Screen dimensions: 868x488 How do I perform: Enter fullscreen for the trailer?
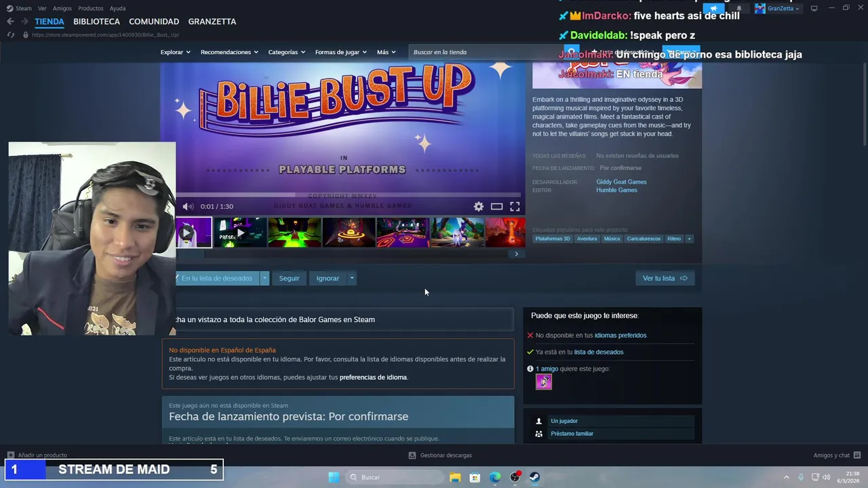tap(515, 207)
